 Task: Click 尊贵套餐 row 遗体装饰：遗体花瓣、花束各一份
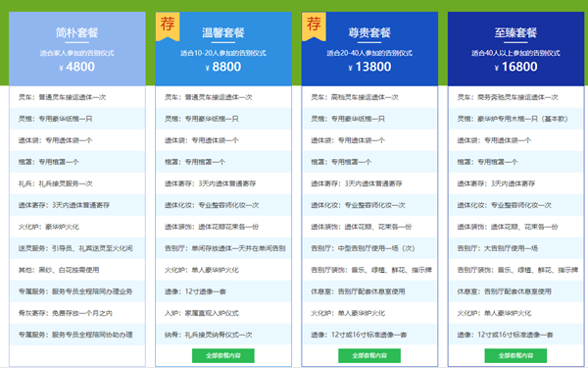(369, 227)
